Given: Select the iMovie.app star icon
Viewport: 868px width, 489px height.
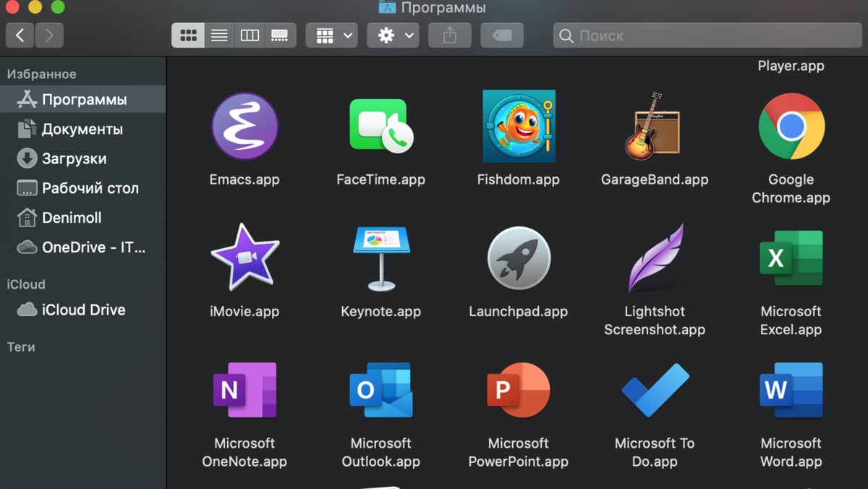Looking at the screenshot, I should (244, 258).
